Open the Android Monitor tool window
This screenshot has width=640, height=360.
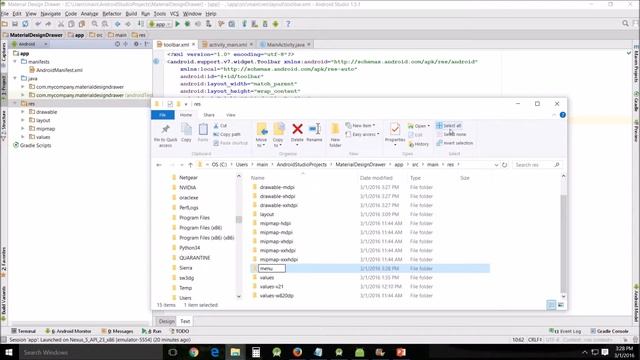[x=68, y=331]
